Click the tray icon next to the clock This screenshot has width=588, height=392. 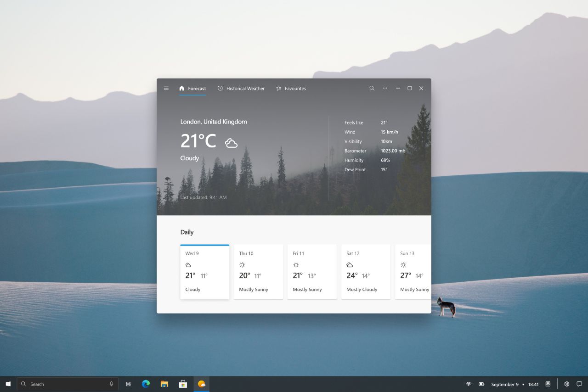(x=548, y=384)
